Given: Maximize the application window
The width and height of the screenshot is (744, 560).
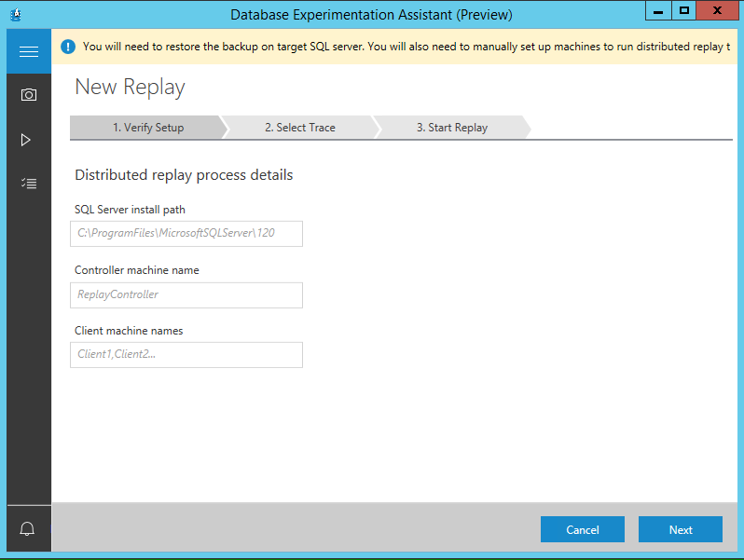Looking at the screenshot, I should [684, 10].
